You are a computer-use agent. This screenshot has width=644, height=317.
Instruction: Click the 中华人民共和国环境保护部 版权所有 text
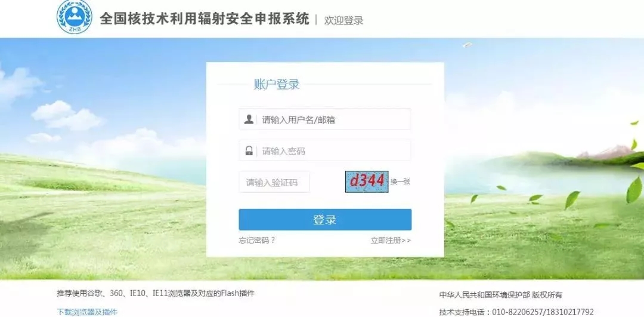click(501, 295)
